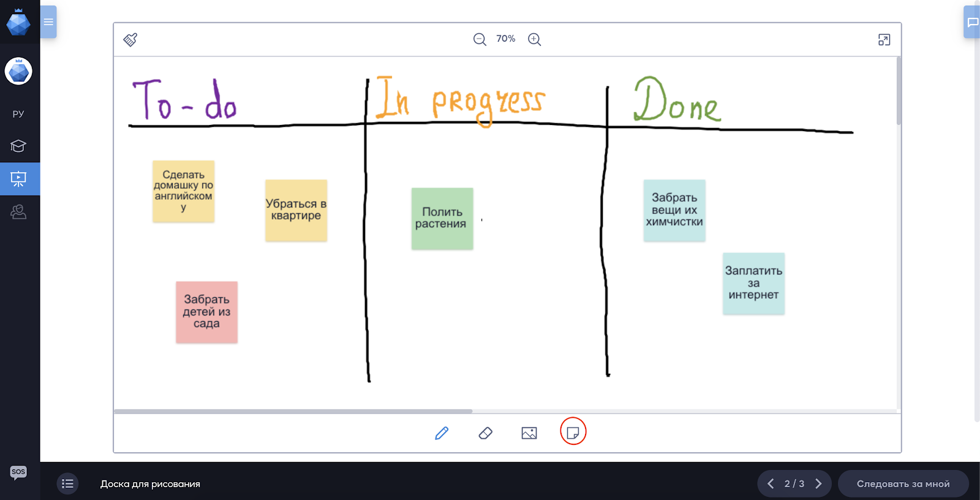Select the pencil drawing tool
Image resolution: width=980 pixels, height=500 pixels.
click(442, 433)
